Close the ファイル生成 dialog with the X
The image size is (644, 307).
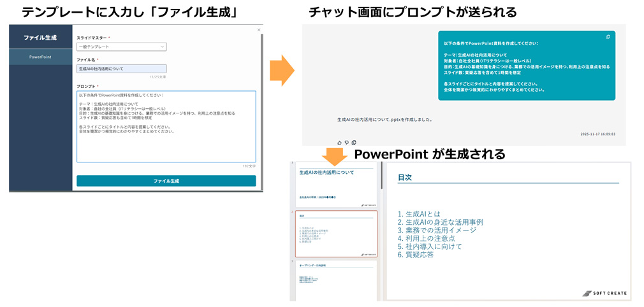258,29
